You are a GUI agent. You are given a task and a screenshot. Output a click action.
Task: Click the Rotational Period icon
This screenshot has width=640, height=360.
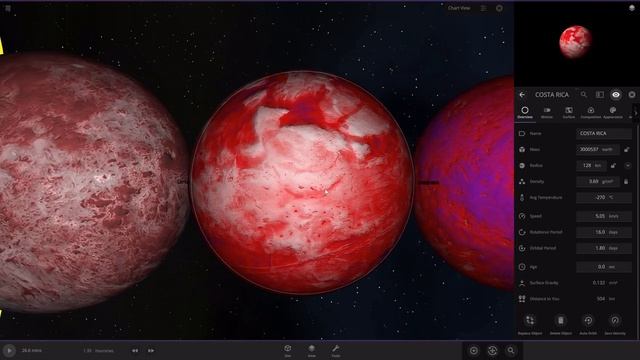522,232
